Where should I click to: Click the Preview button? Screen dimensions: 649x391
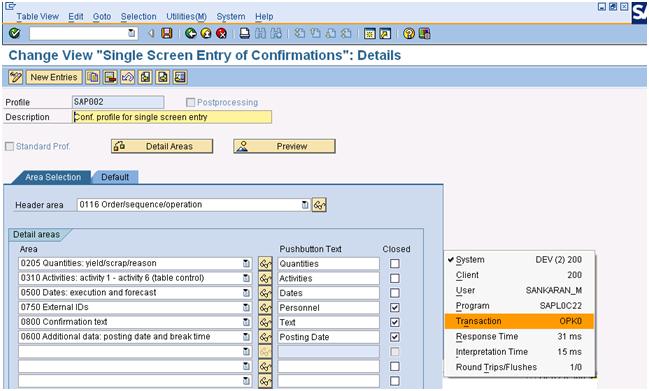point(284,146)
